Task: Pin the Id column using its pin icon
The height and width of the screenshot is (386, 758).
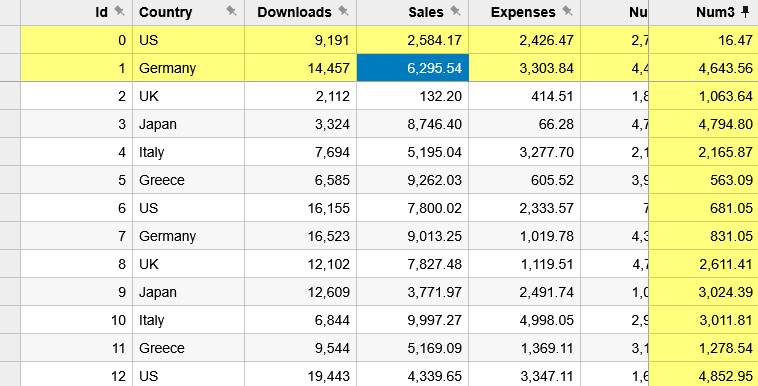Action: (119, 11)
